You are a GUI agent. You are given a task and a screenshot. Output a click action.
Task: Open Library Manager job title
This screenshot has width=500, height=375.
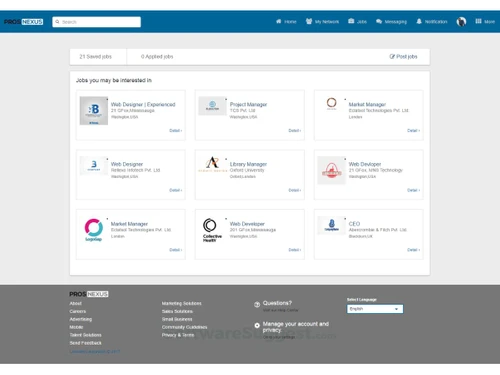point(248,164)
